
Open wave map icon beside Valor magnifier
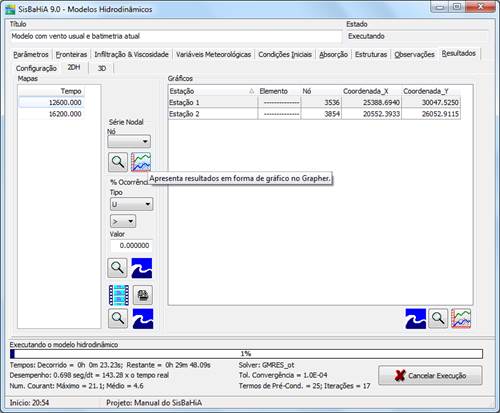click(142, 268)
